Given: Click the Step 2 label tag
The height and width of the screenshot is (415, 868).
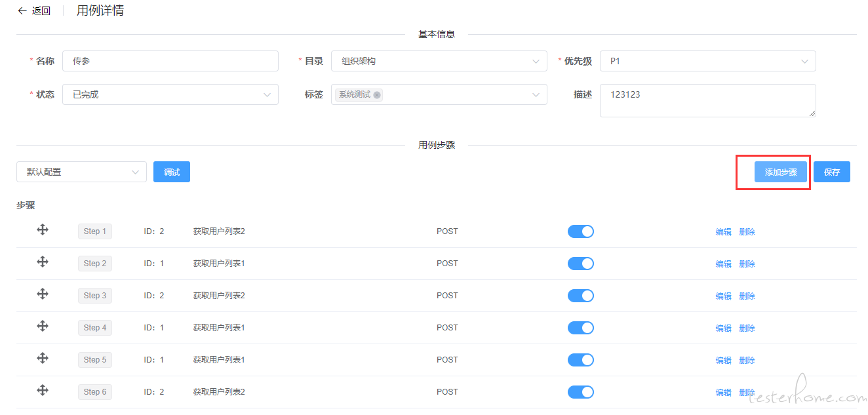Looking at the screenshot, I should [x=95, y=264].
